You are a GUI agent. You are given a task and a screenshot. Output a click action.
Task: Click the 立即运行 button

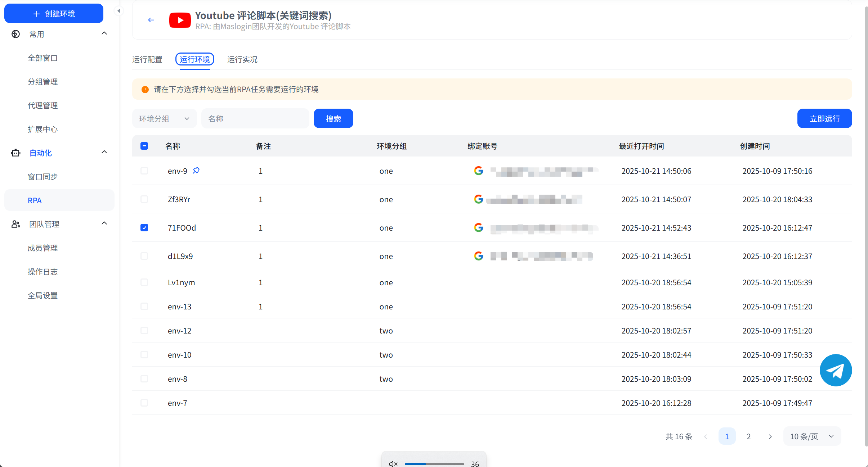(x=824, y=119)
